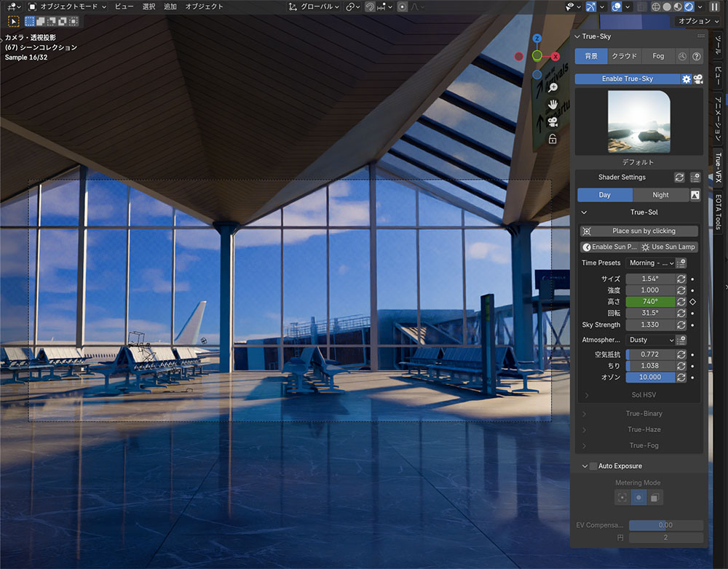Click the Place sun by clicking button
This screenshot has height=569, width=728.
[644, 231]
